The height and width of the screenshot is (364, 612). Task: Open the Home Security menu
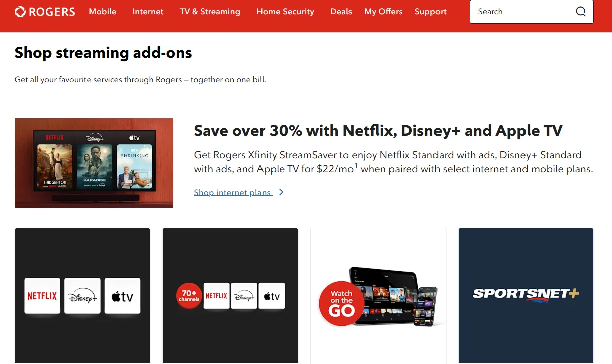tap(285, 11)
